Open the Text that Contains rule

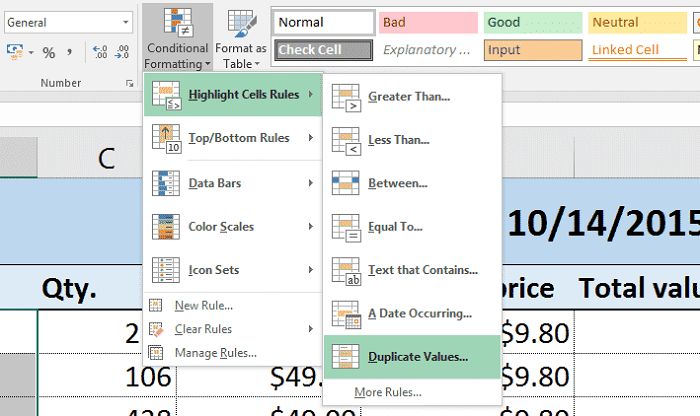(x=422, y=270)
